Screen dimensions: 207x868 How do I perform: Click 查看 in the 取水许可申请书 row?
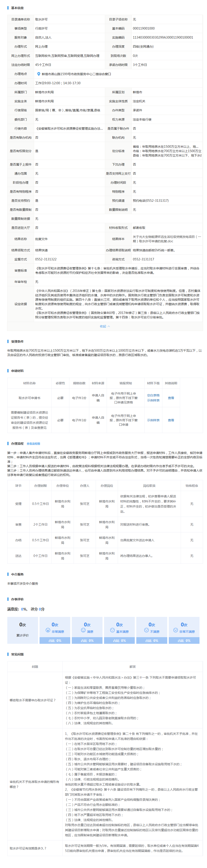coord(171,398)
